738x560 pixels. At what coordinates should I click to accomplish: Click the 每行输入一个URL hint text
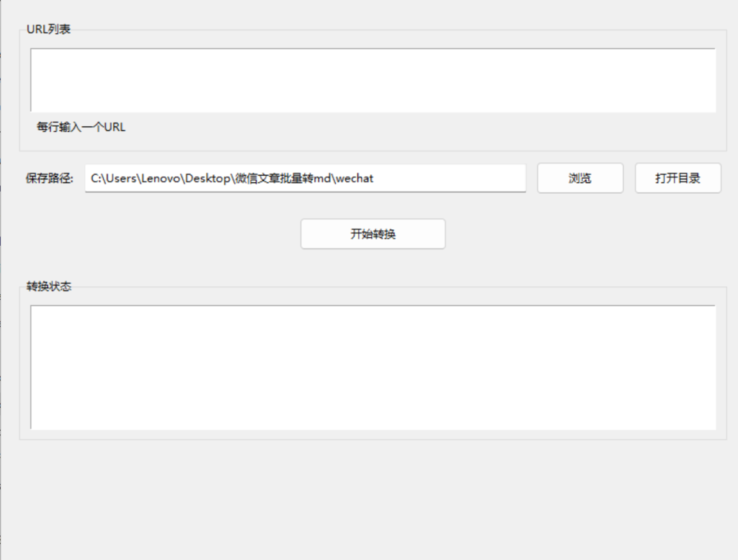tap(81, 128)
